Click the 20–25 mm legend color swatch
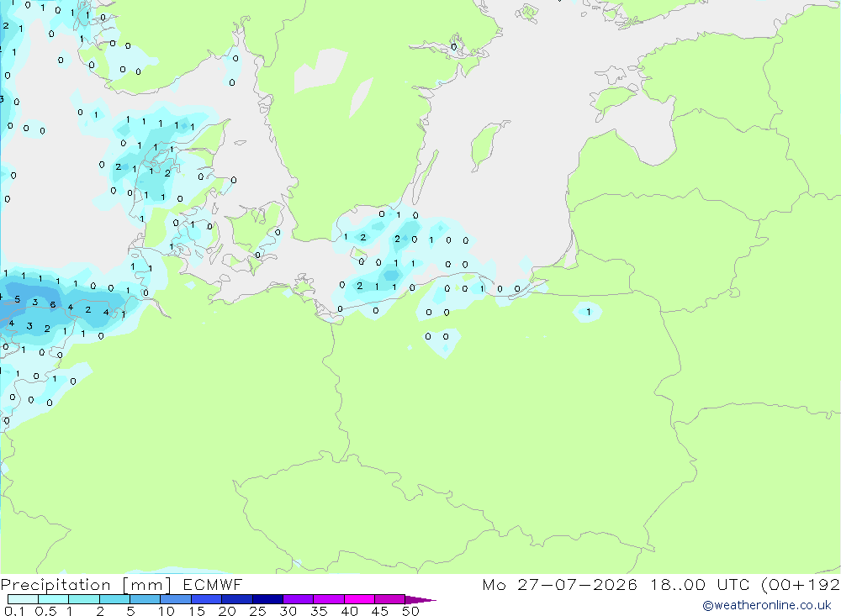The width and height of the screenshot is (841, 616). (x=236, y=599)
